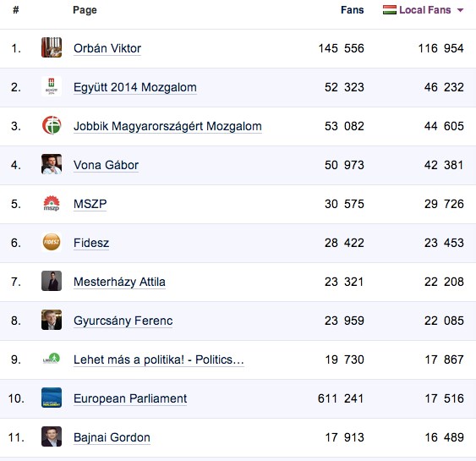Open the Local Fans dropdown arrow

(x=460, y=10)
